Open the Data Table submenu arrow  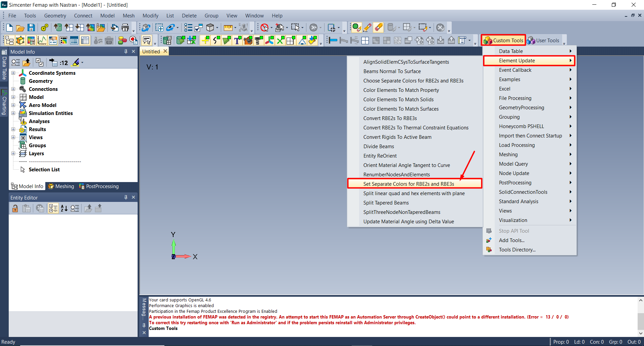570,51
